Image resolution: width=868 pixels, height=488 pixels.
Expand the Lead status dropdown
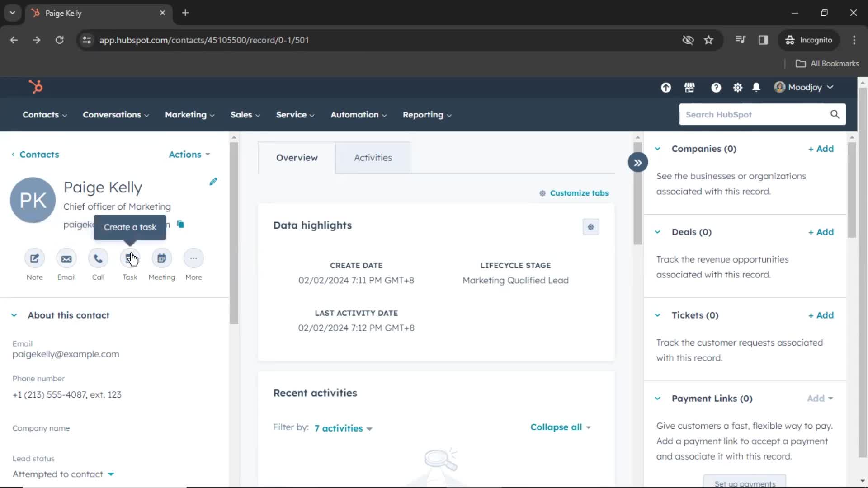coord(111,474)
